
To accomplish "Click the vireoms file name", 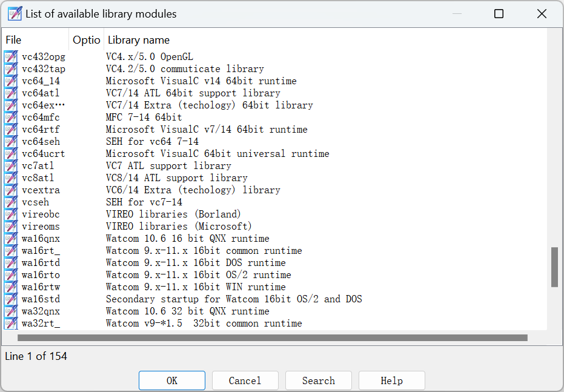I will point(41,227).
